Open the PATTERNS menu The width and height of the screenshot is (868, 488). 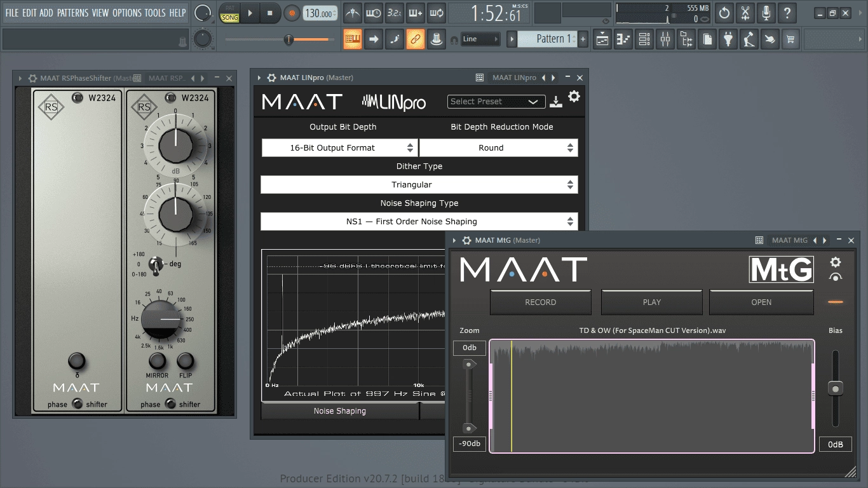click(x=72, y=13)
